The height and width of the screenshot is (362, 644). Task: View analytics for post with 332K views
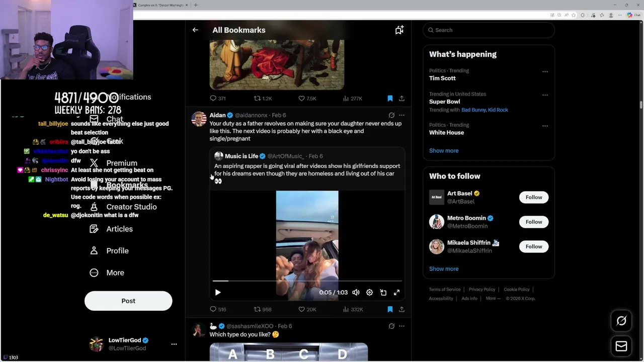point(352,309)
